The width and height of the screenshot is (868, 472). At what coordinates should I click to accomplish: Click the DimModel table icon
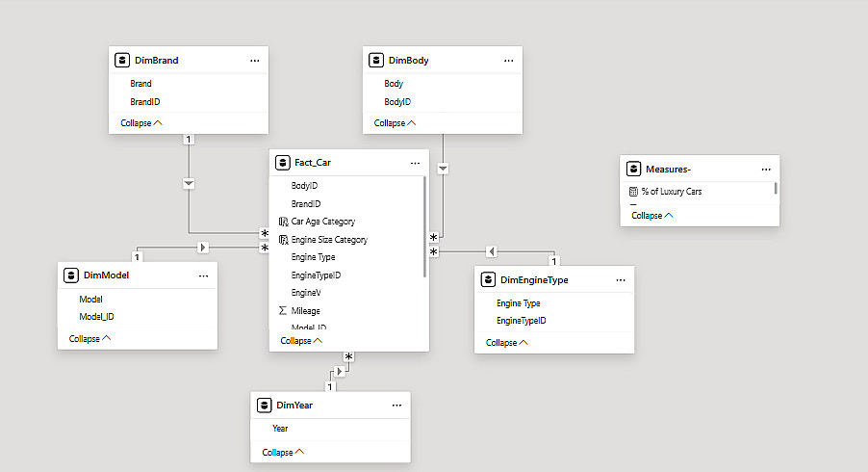click(x=71, y=275)
